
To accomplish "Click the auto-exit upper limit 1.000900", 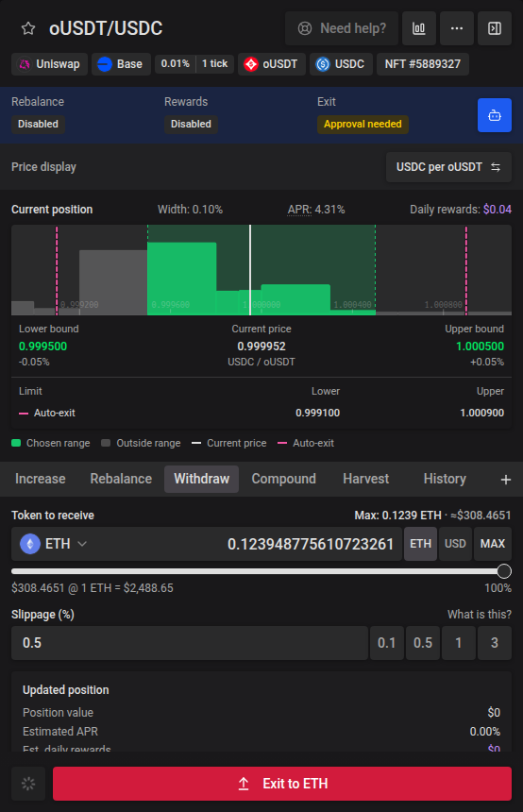I will [x=482, y=414].
